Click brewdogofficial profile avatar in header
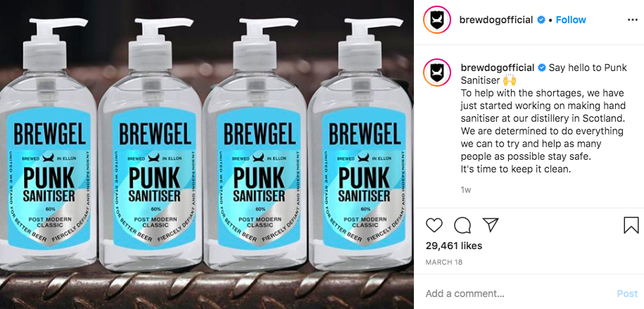 (436, 20)
